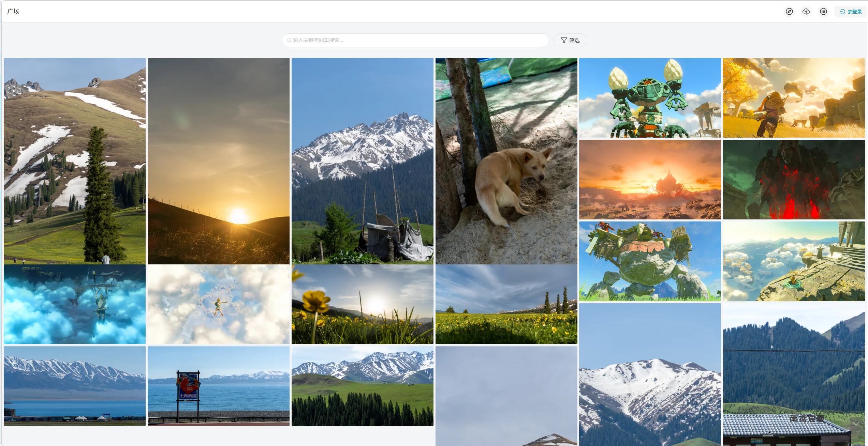Click the 去登录 login button
This screenshot has width=868, height=446.
(x=851, y=12)
